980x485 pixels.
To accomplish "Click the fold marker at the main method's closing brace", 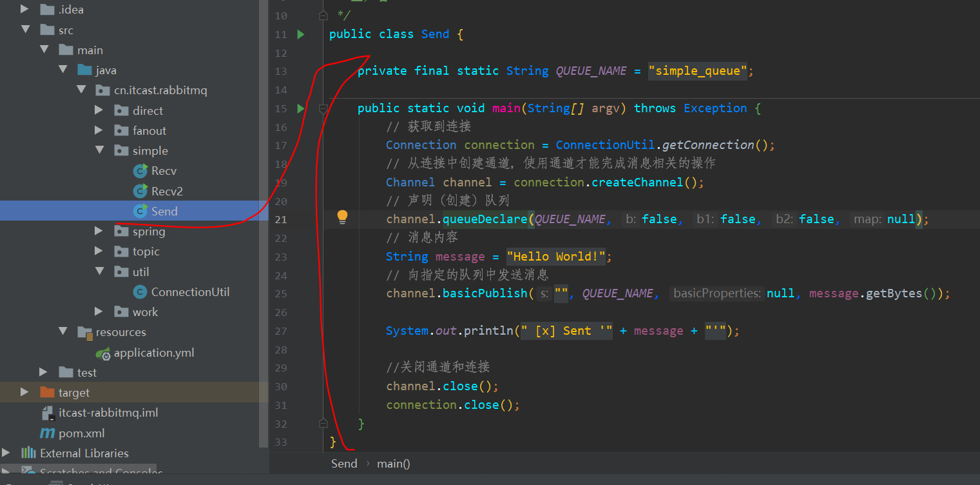I will (x=323, y=424).
